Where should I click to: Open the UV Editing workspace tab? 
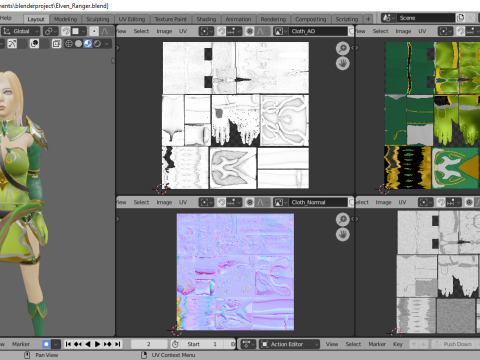(x=132, y=19)
